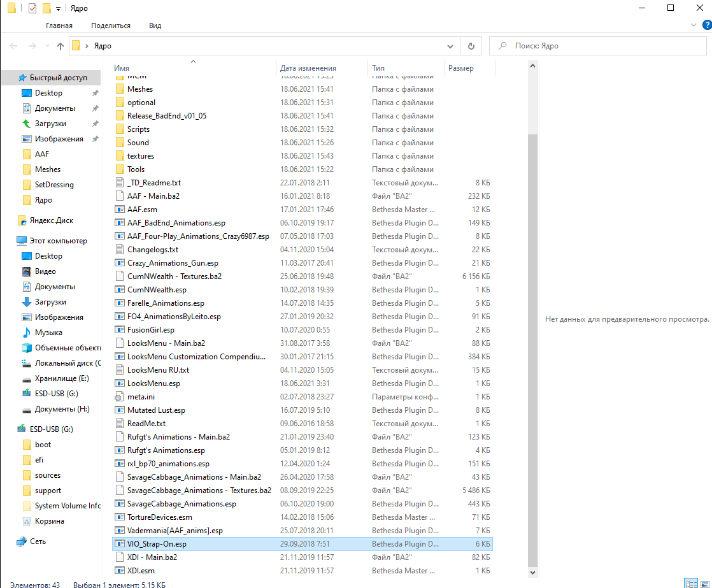Open the Quick Access Toolbar customize dropdown
Screen dimensions: 712x588
(58, 8)
